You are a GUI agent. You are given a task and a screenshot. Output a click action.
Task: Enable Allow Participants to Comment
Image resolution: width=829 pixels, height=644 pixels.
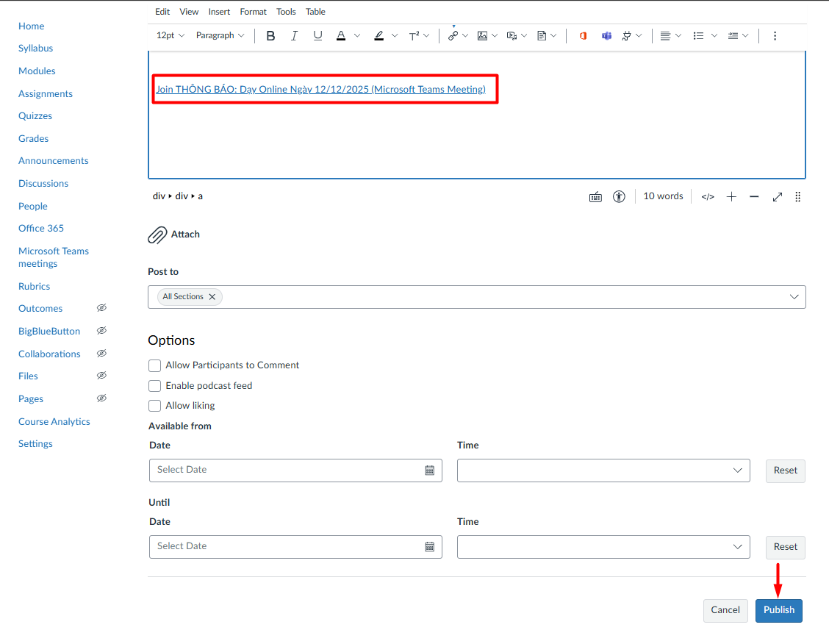[x=155, y=365]
